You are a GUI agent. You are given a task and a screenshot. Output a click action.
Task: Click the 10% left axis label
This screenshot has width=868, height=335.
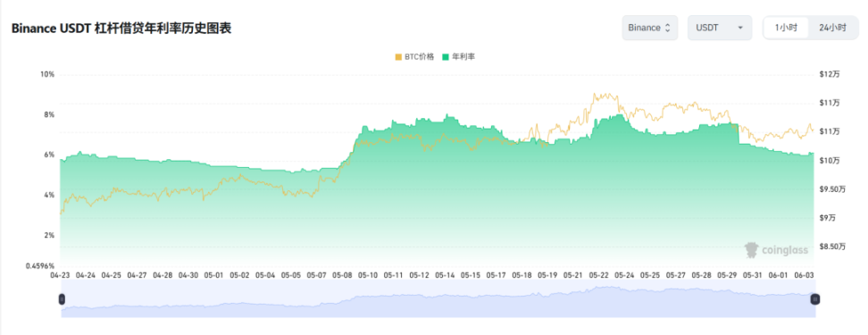pos(48,74)
